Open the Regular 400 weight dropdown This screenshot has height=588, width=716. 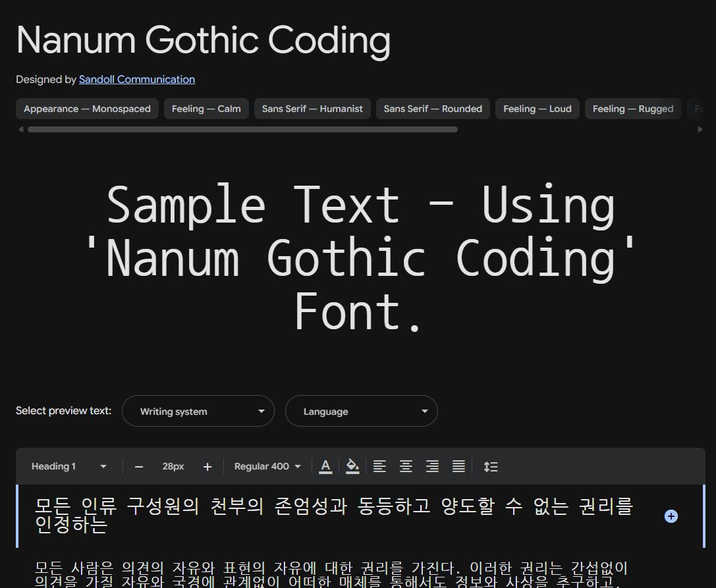[x=267, y=467]
